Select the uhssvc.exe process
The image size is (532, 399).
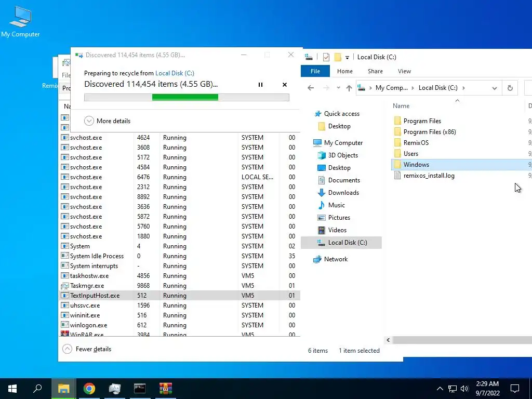click(x=179, y=305)
